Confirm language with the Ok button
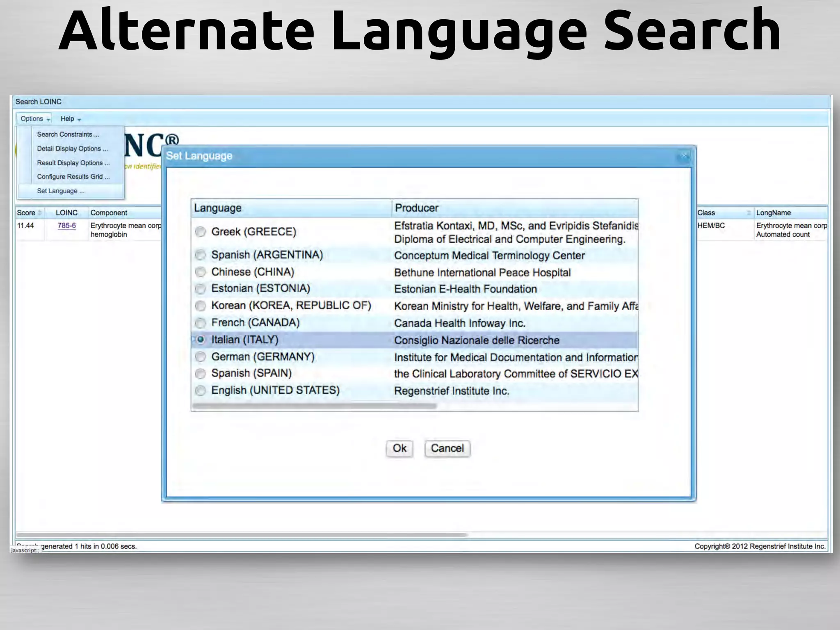The width and height of the screenshot is (840, 630). (x=399, y=448)
